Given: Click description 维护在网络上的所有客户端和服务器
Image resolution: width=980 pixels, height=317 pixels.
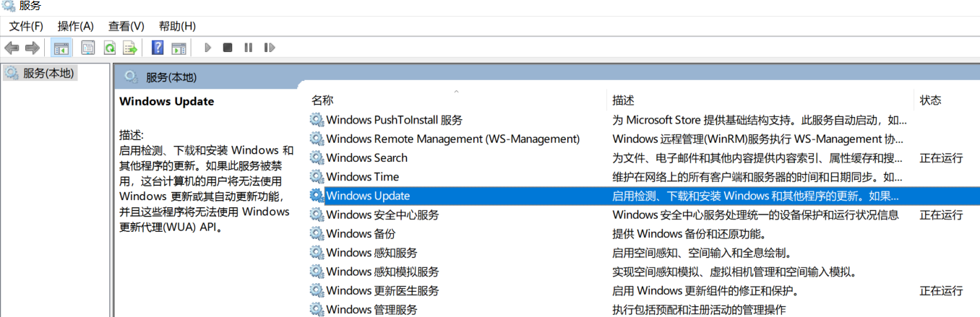Looking at the screenshot, I should click(x=757, y=177).
